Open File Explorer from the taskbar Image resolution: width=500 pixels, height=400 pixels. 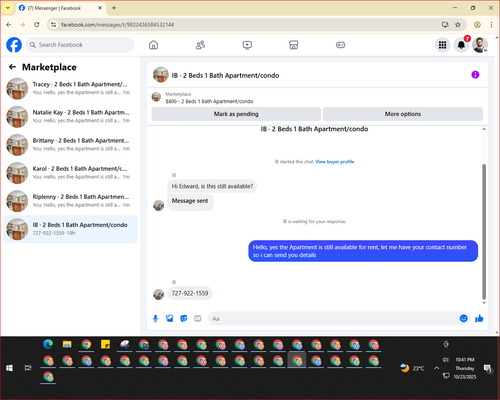pos(67,344)
